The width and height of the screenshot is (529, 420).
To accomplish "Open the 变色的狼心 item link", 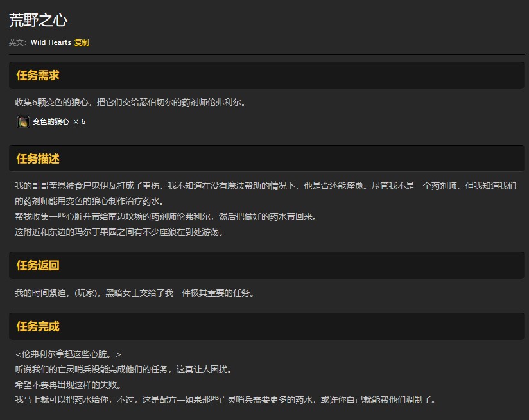I will [x=51, y=121].
